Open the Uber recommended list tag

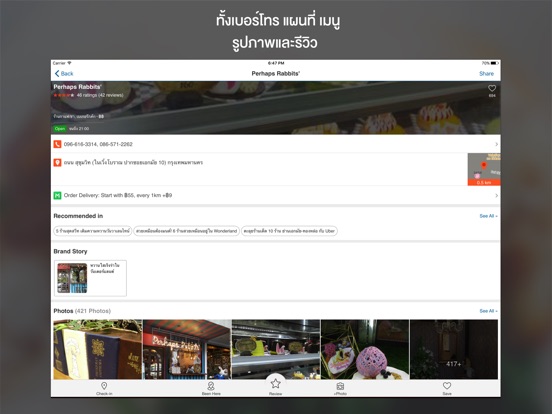coord(289,231)
